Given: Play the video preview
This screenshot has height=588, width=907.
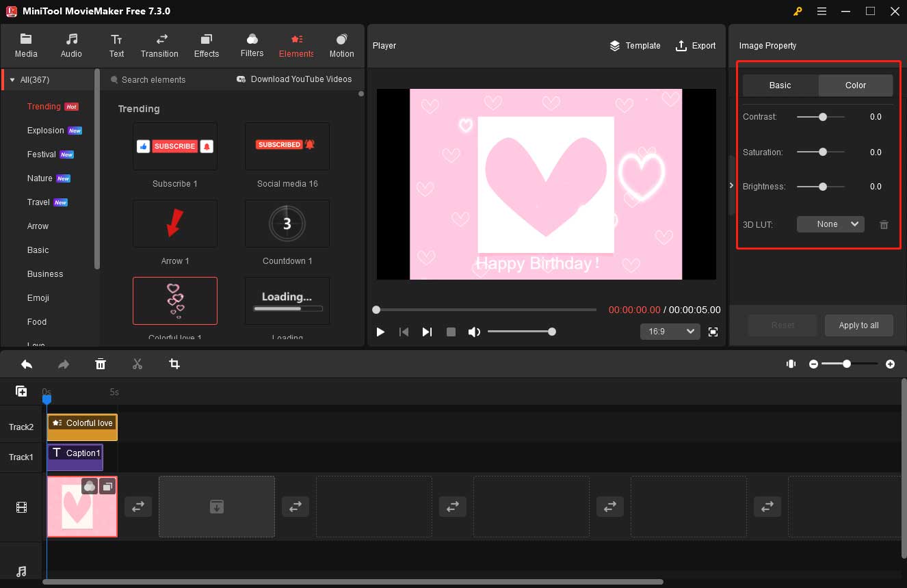Looking at the screenshot, I should tap(380, 332).
